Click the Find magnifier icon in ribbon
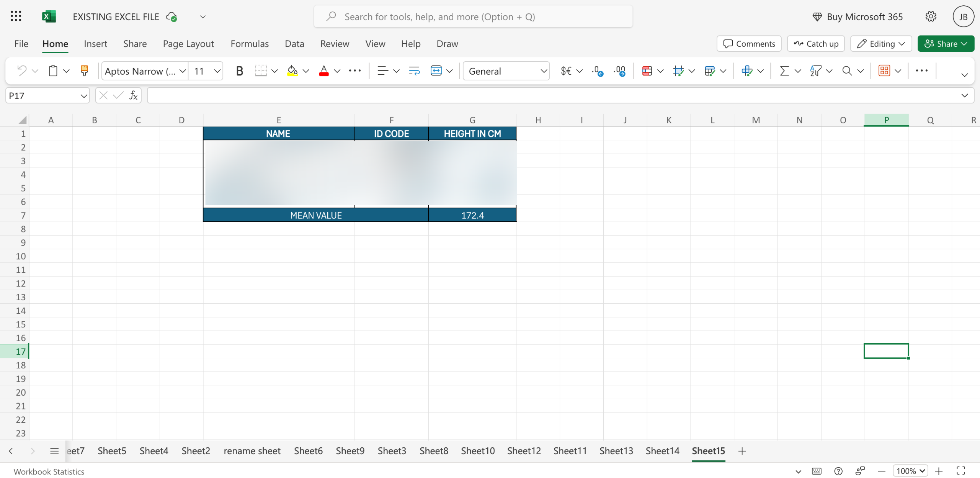This screenshot has width=980, height=478. pos(847,71)
